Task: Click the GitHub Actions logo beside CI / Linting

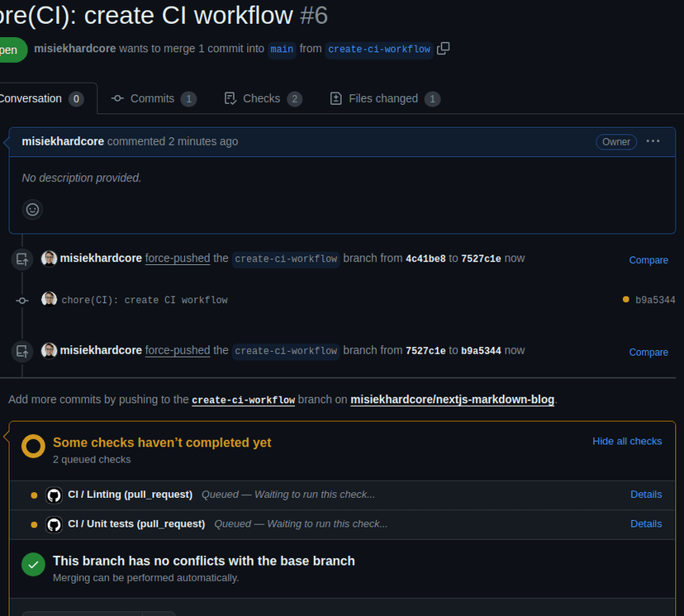Action: pos(54,495)
